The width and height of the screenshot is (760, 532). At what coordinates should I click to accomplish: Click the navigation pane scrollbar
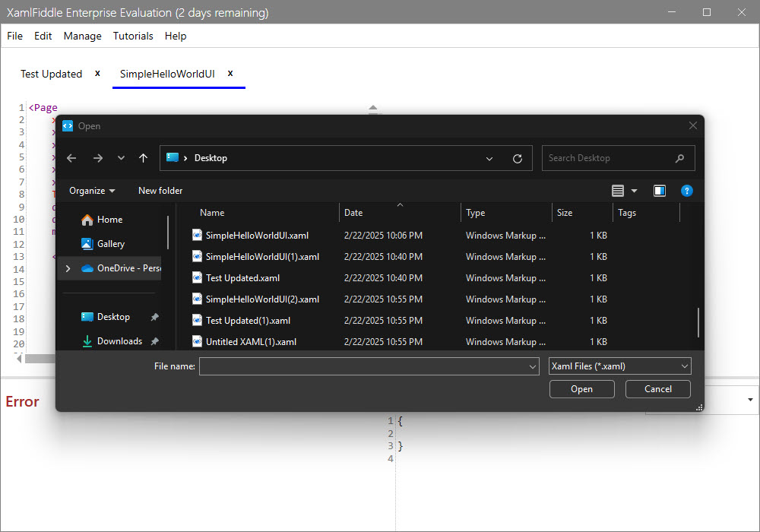point(168,233)
